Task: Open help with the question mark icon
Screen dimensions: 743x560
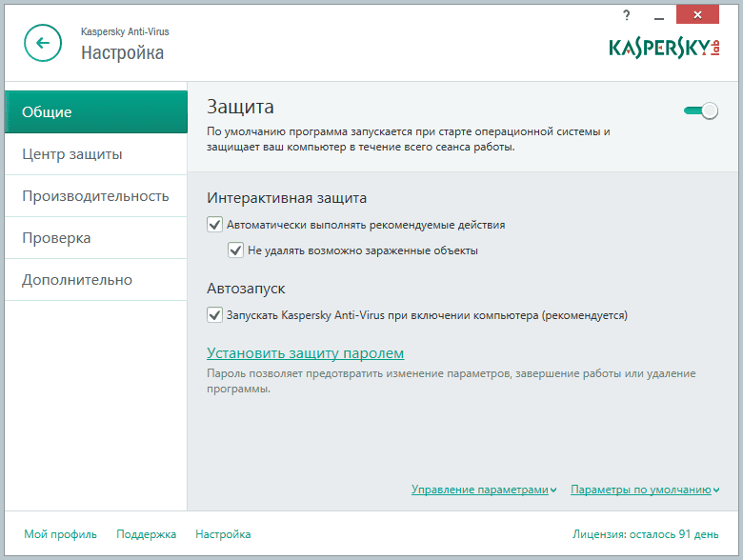Action: [627, 15]
